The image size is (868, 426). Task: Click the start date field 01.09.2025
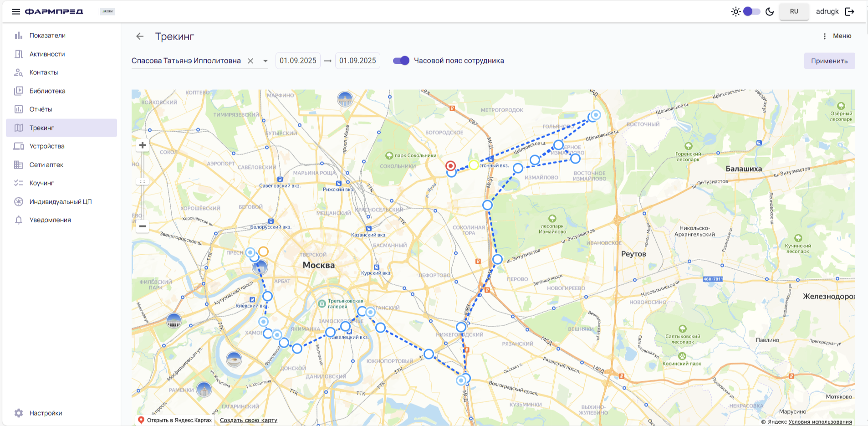click(x=298, y=61)
